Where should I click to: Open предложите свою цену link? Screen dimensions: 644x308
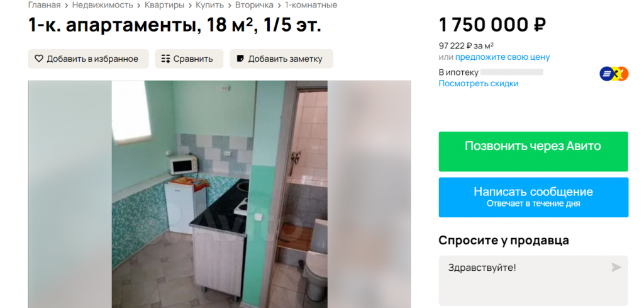[x=502, y=57]
